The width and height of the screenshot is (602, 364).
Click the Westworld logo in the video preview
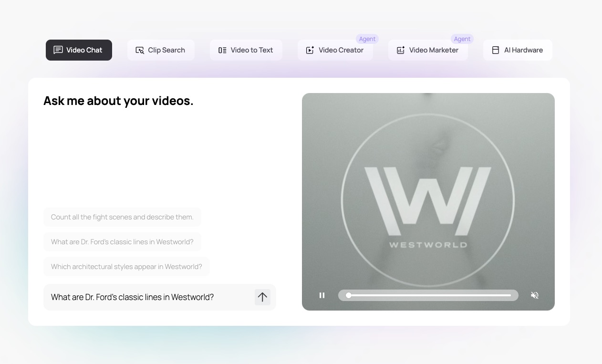tap(428, 200)
